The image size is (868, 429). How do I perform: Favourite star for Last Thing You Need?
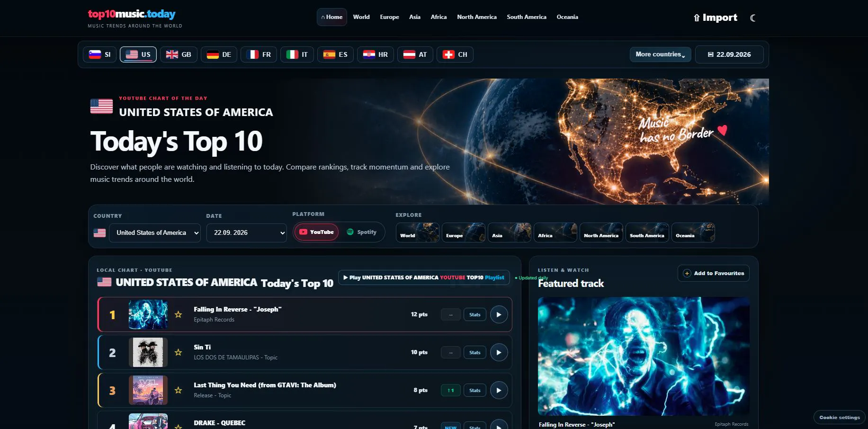(178, 390)
